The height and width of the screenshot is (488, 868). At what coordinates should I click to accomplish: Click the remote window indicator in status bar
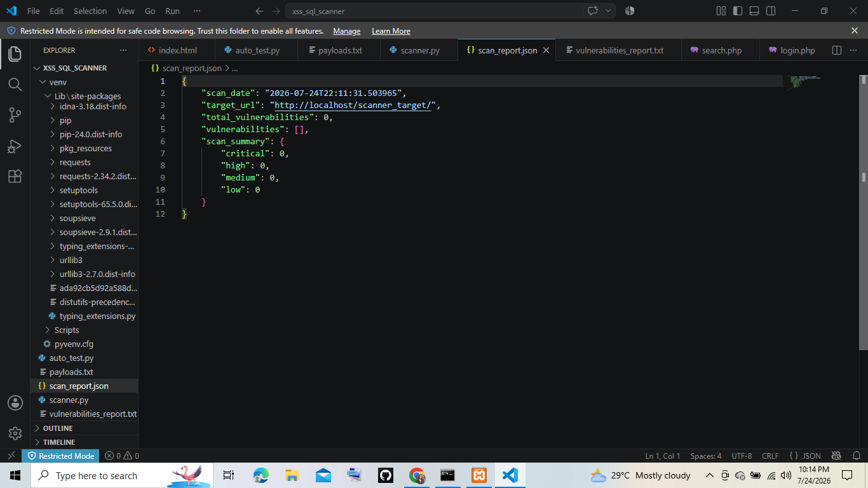[x=11, y=456]
